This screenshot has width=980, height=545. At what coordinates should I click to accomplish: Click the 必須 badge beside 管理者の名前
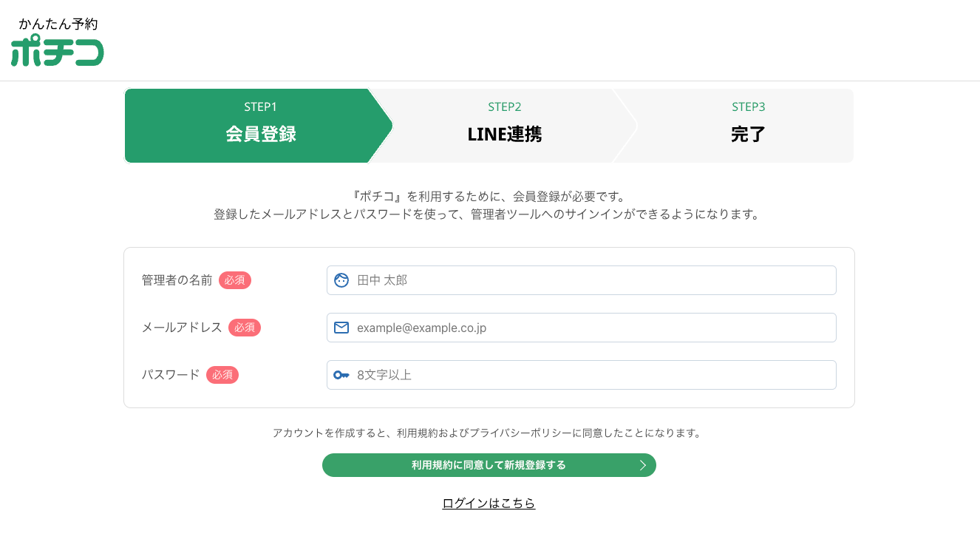235,280
